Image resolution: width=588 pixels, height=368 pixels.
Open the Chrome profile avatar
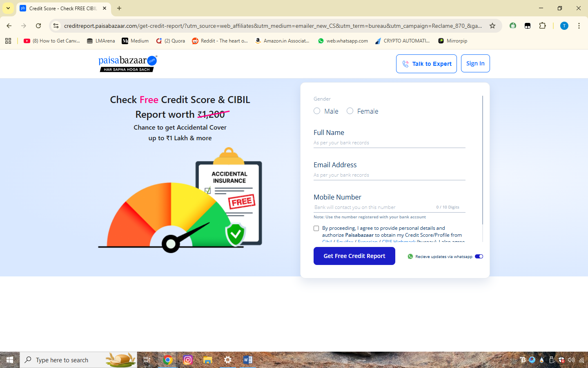(564, 25)
